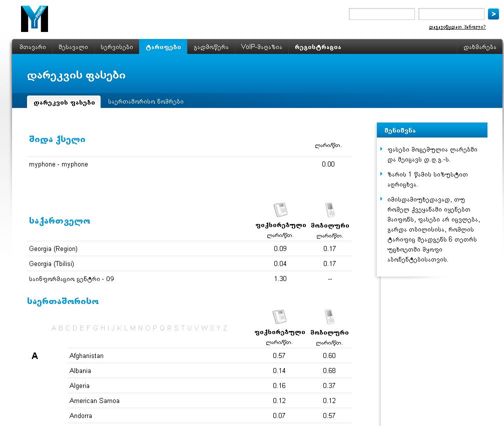This screenshot has height=426, width=504.
Task: Switch to საერთაშორისო ნომრები tab
Action: [x=146, y=102]
